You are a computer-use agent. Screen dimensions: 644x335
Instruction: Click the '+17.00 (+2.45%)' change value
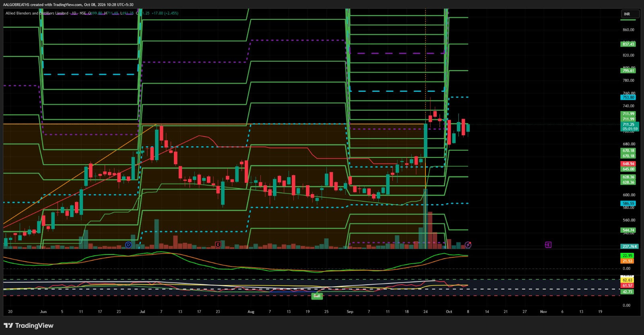tap(165, 13)
